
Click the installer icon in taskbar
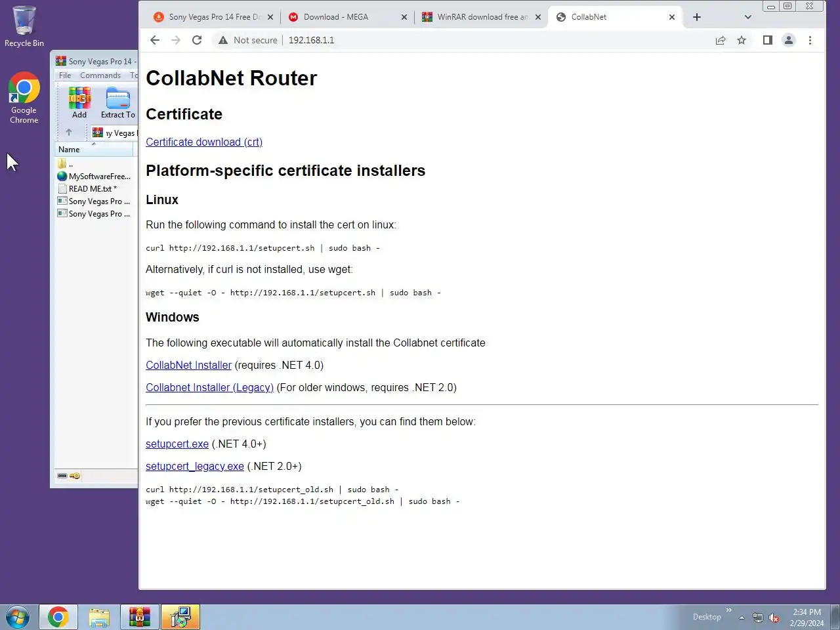(180, 617)
